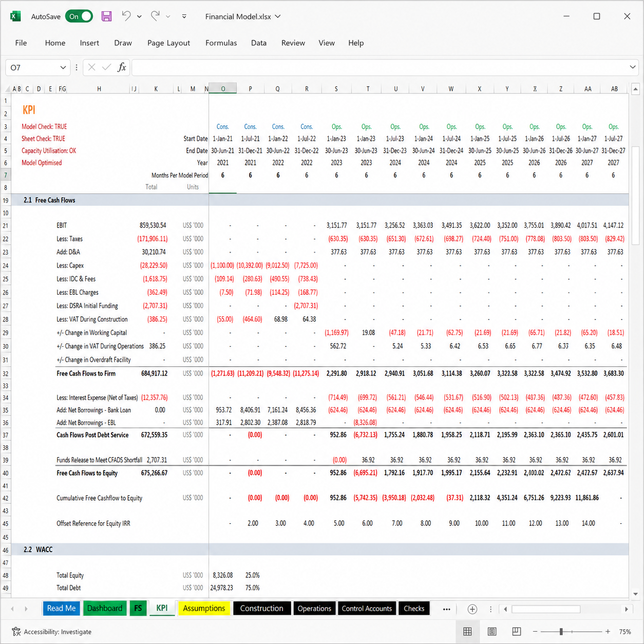Open the Draw ribbon tab

(123, 43)
